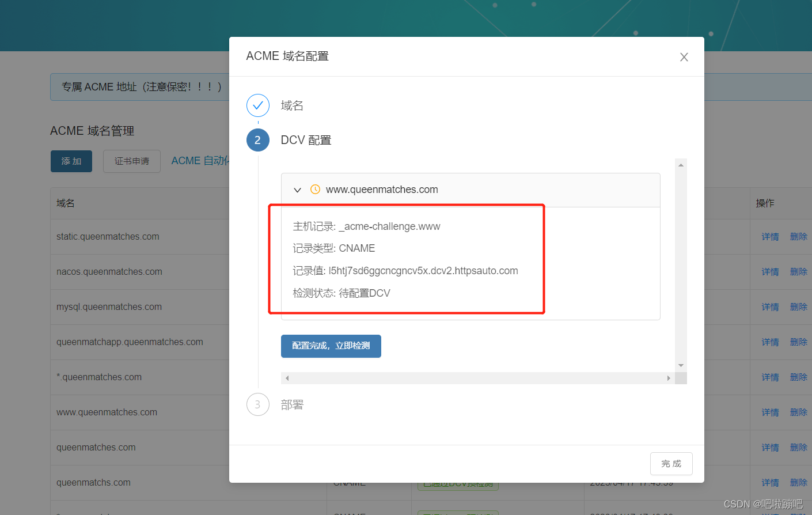Collapse the www.queenmatches.com DCV panel
Viewport: 812px width, 515px height.
297,190
